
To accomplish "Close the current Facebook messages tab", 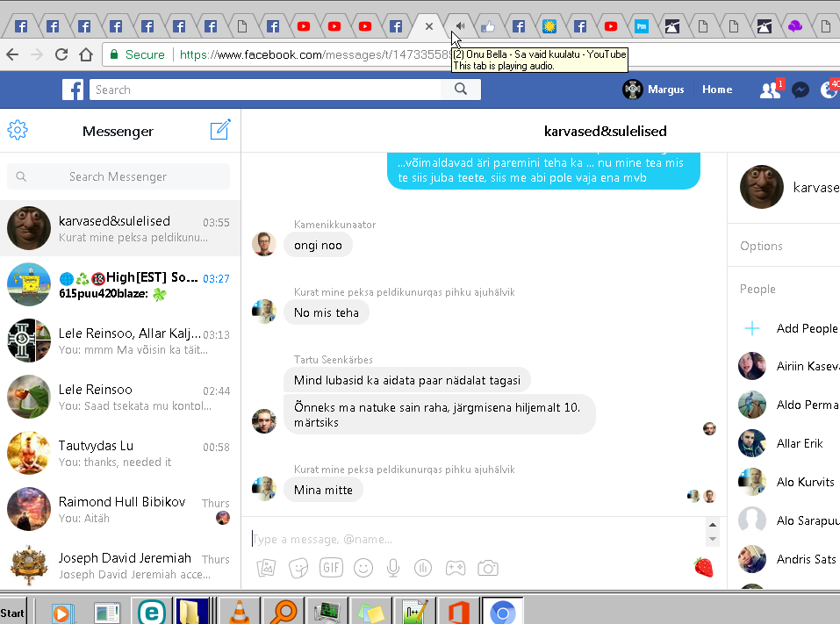I will click(x=429, y=26).
